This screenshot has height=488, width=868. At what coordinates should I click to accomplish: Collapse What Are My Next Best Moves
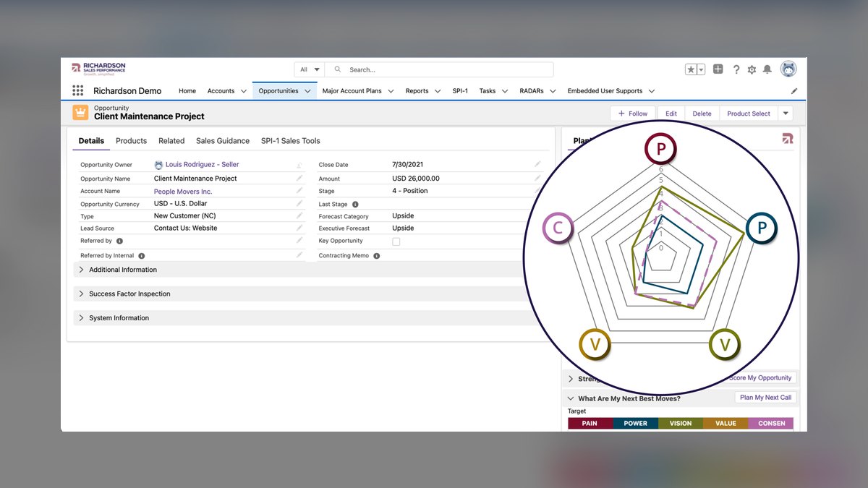571,398
